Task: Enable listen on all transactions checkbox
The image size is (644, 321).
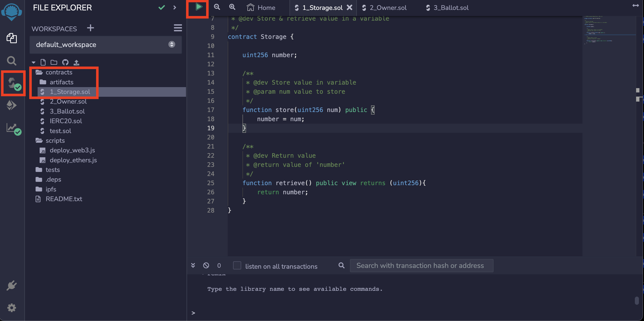Action: pos(237,266)
